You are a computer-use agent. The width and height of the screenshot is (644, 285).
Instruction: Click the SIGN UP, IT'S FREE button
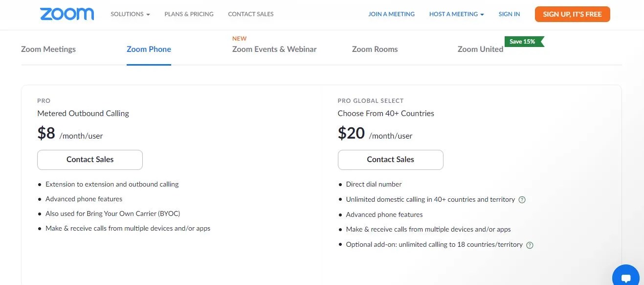[x=572, y=14]
